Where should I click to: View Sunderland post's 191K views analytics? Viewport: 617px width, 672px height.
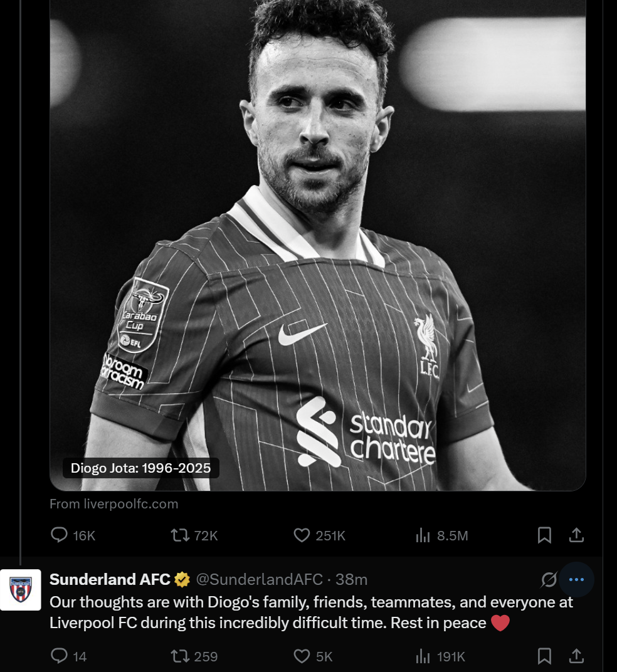coord(440,656)
